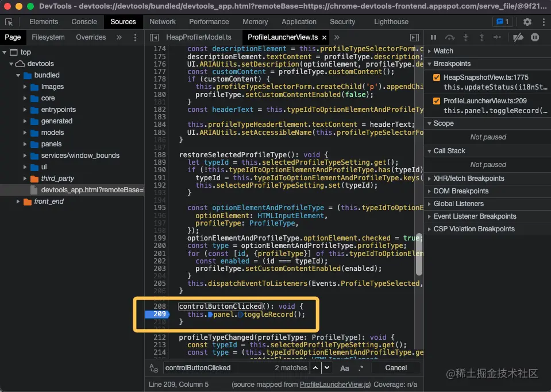Screen dimensions: 551x392
Task: Open the Application panel tab
Action: click(299, 22)
